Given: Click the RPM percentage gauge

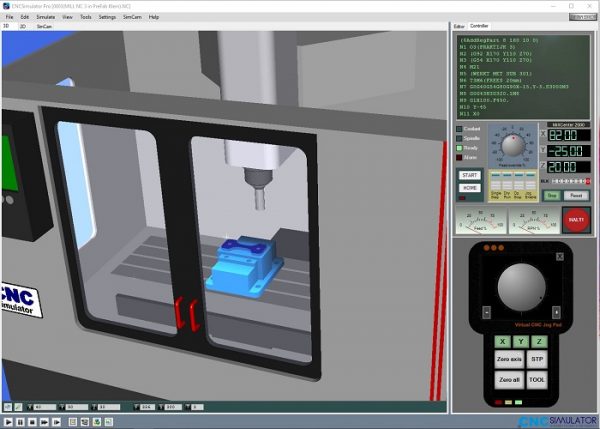Looking at the screenshot, I should 534,221.
